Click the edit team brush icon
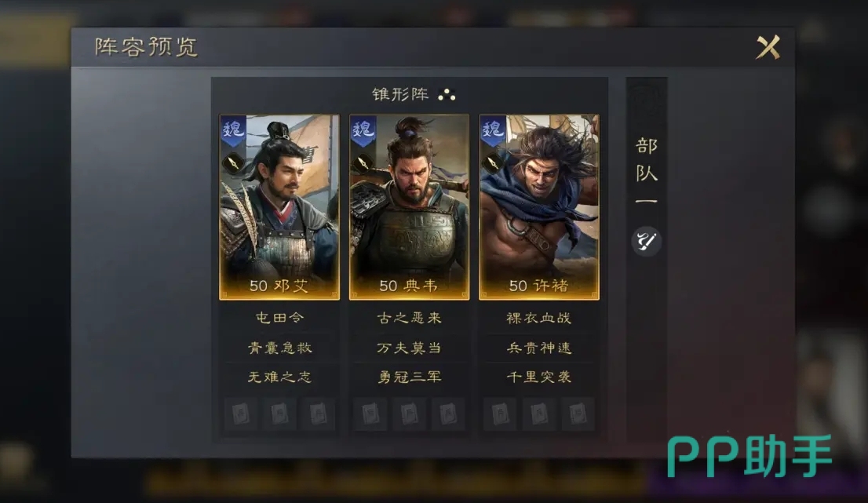 [646, 241]
